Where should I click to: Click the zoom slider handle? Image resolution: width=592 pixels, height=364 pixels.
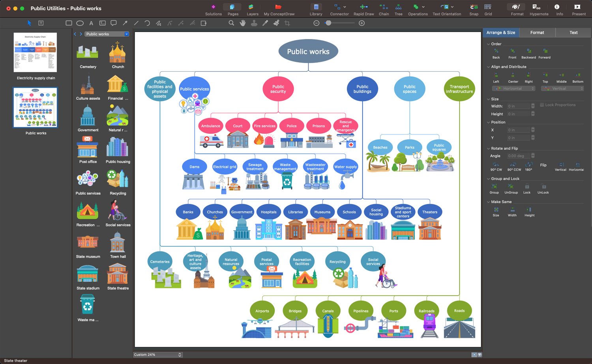(328, 23)
